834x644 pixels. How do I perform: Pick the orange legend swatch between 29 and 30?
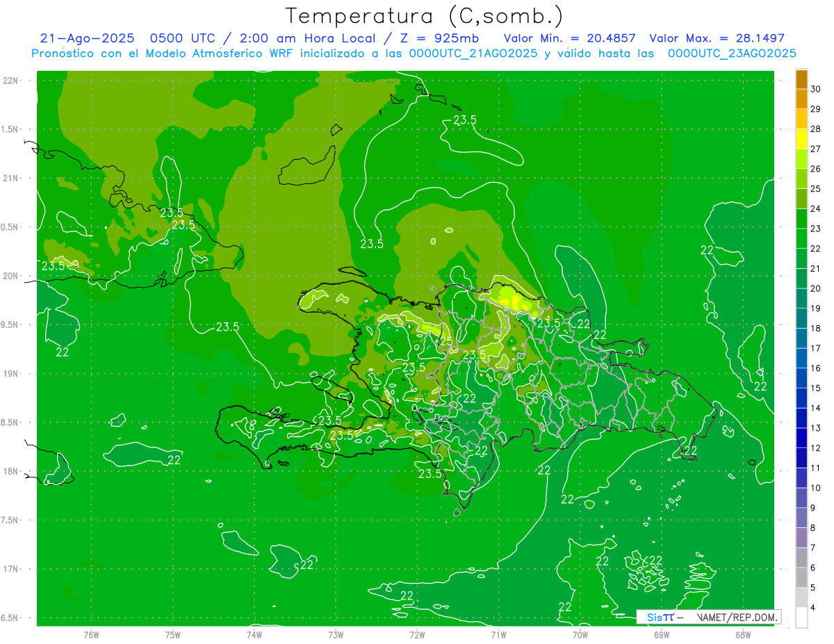801,99
